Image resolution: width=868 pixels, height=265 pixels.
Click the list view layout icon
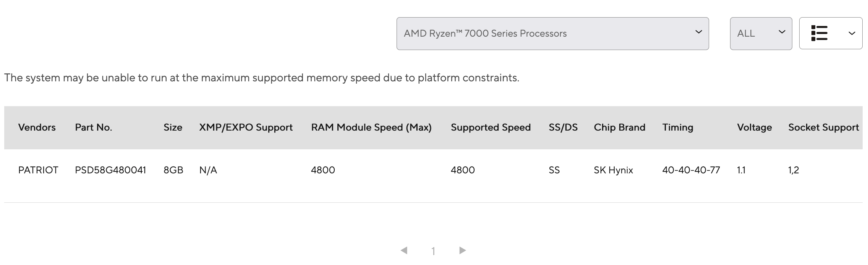coord(819,34)
